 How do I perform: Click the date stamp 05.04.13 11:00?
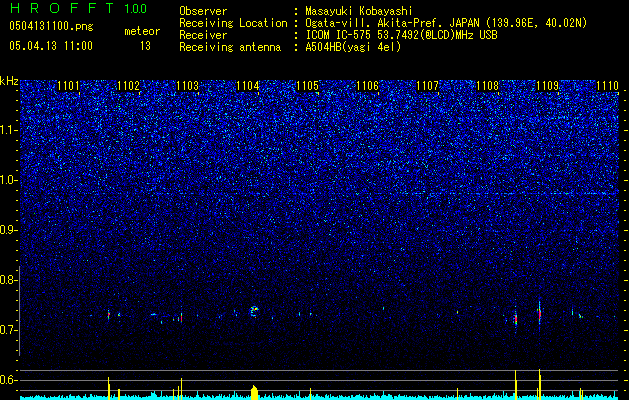click(51, 46)
